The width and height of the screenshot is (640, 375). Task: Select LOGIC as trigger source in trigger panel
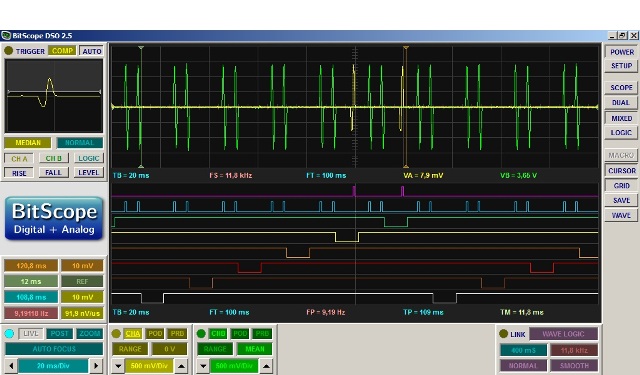[x=89, y=158]
